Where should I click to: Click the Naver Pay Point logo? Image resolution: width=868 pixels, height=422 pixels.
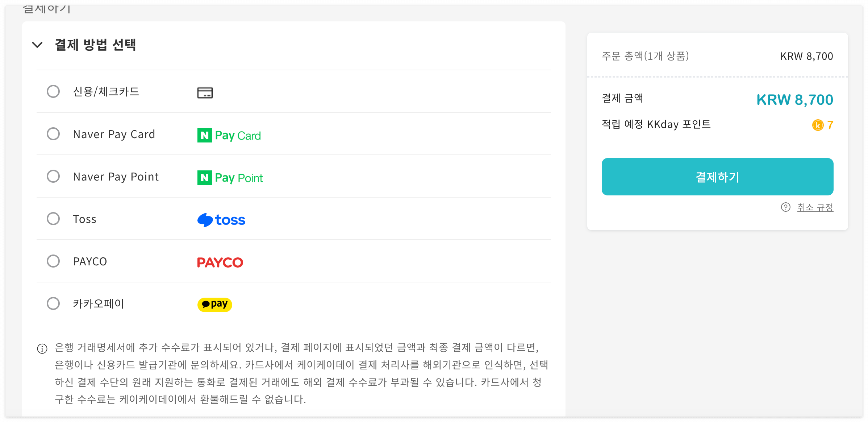pyautogui.click(x=229, y=177)
